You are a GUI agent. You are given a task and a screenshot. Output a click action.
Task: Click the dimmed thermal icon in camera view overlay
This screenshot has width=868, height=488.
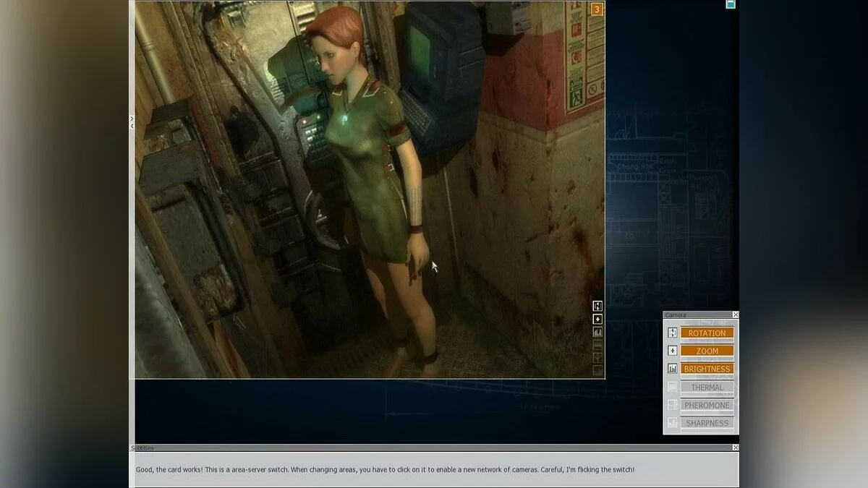[x=597, y=345]
